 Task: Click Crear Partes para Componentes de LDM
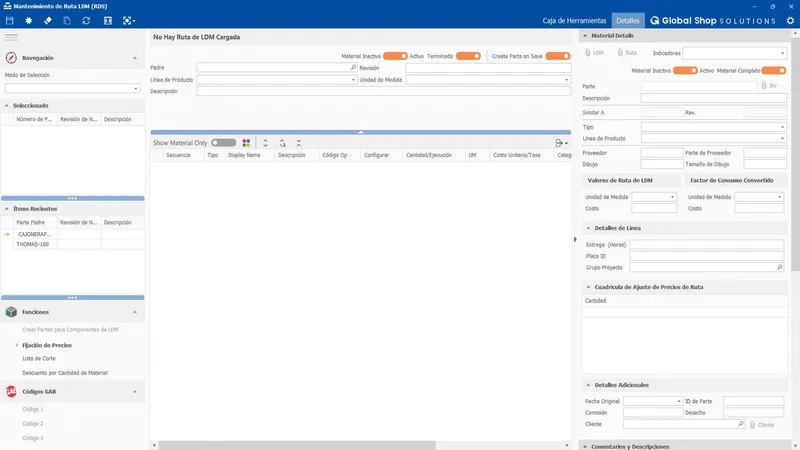[70, 330]
